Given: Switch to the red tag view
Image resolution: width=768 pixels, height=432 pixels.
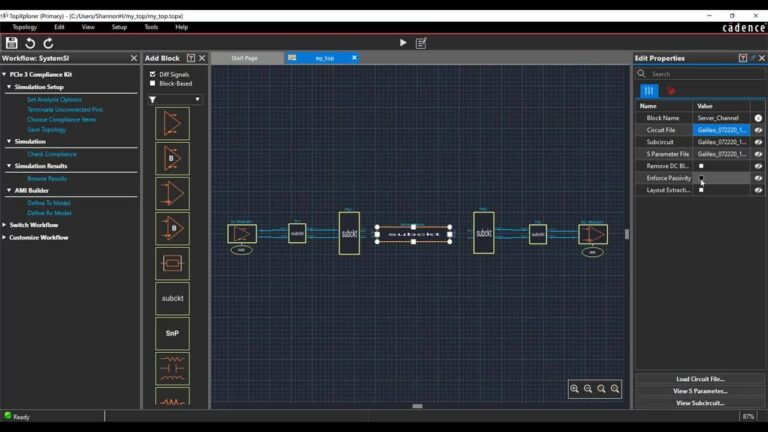Looking at the screenshot, I should pyautogui.click(x=671, y=91).
